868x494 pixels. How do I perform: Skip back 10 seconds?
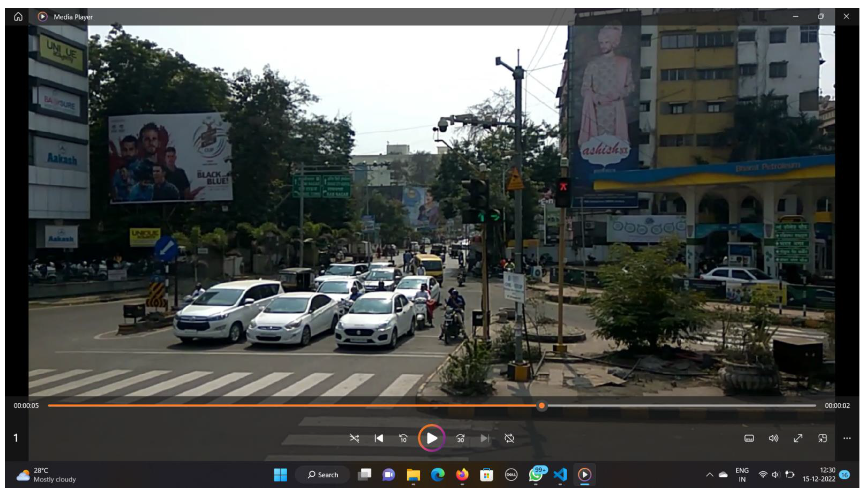403,438
